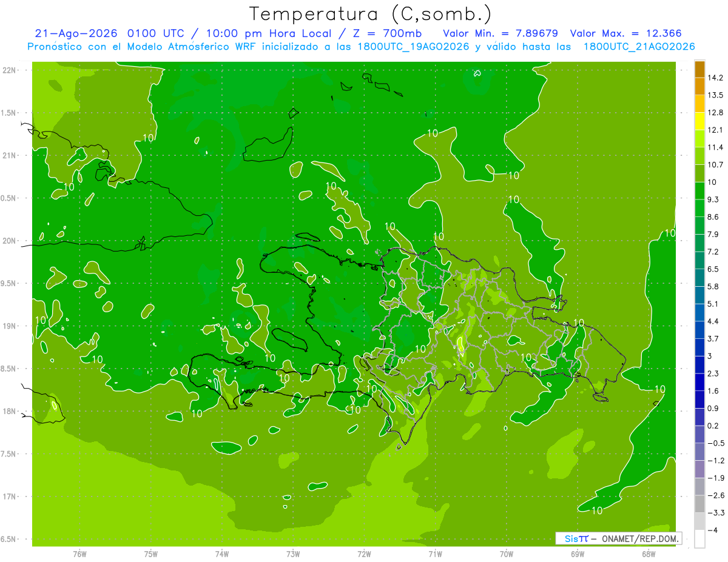Image resolution: width=728 pixels, height=562 pixels.
Task: Click the '5.8' value on color scale
Action: pos(713,287)
